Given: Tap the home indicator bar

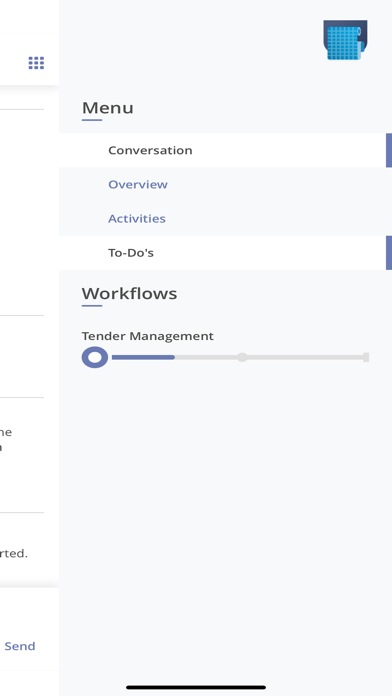Looking at the screenshot, I should coord(196,687).
